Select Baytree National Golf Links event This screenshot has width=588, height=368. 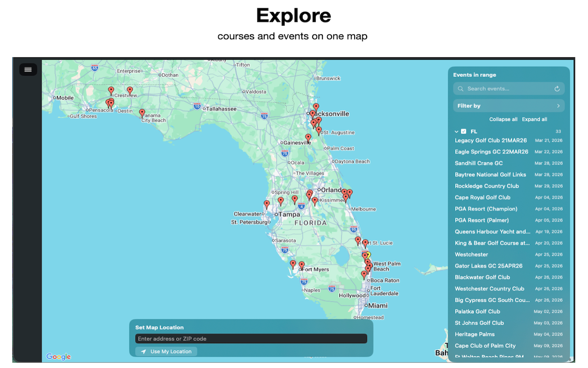tap(509, 175)
